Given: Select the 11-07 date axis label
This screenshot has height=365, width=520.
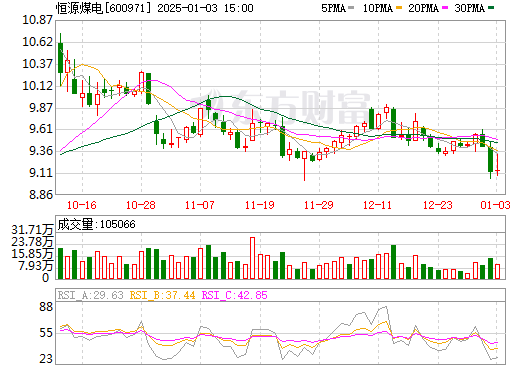Looking at the screenshot, I should 200,205.
